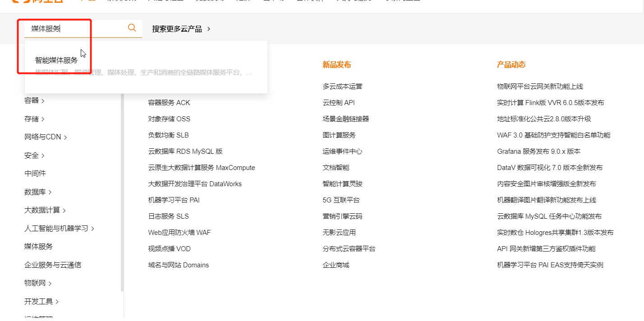Open 容器服务 ACK product
This screenshot has height=321, width=644.
(169, 103)
